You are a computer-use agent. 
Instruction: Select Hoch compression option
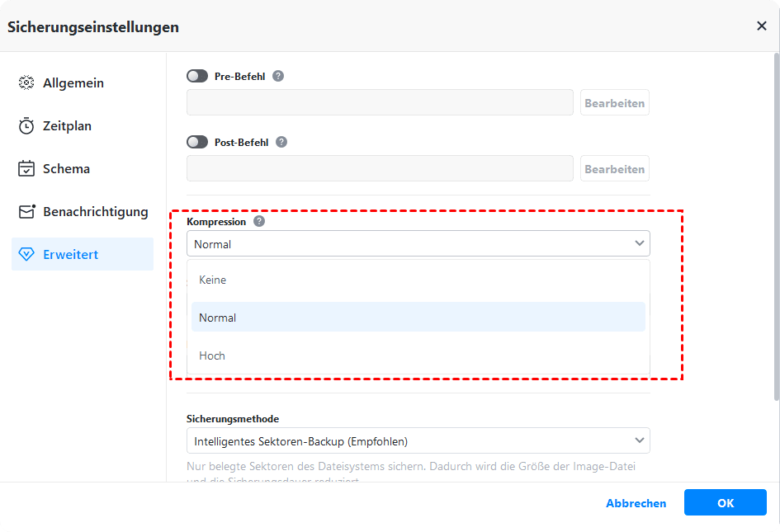212,355
